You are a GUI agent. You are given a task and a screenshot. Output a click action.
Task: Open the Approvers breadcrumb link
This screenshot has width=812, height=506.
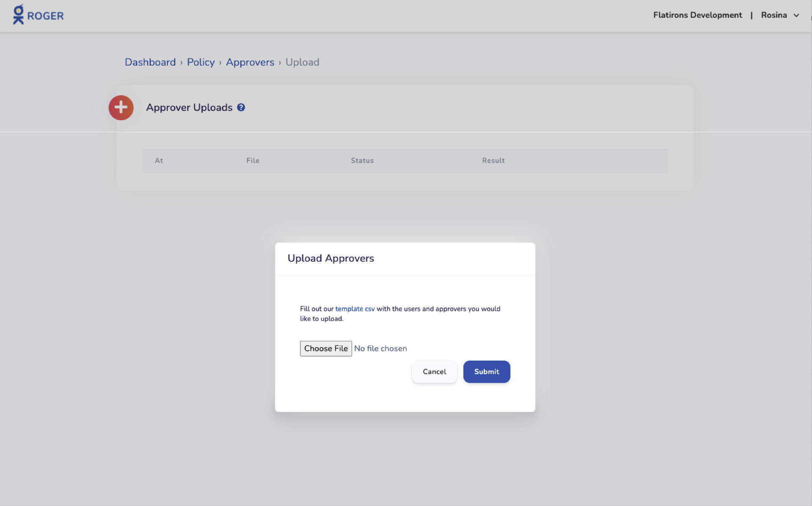tap(250, 62)
